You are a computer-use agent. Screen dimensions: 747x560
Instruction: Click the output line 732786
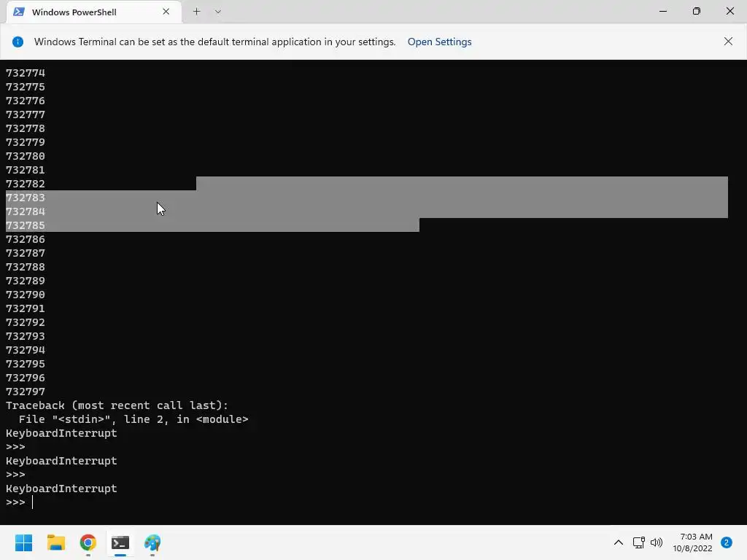tap(26, 239)
